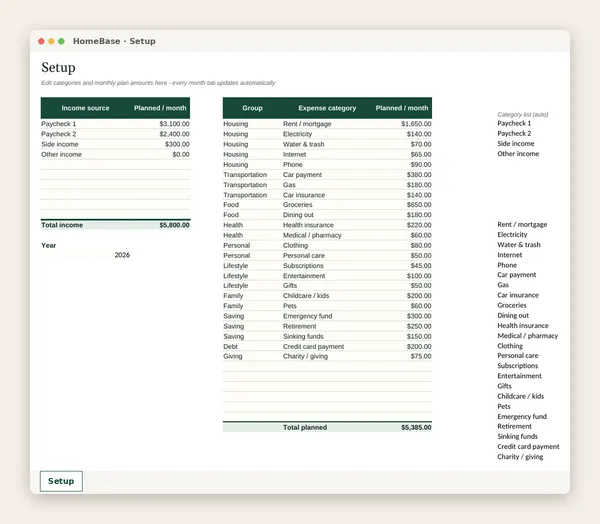Select the Water & trash amount $70.00
600x524 pixels.
(421, 144)
